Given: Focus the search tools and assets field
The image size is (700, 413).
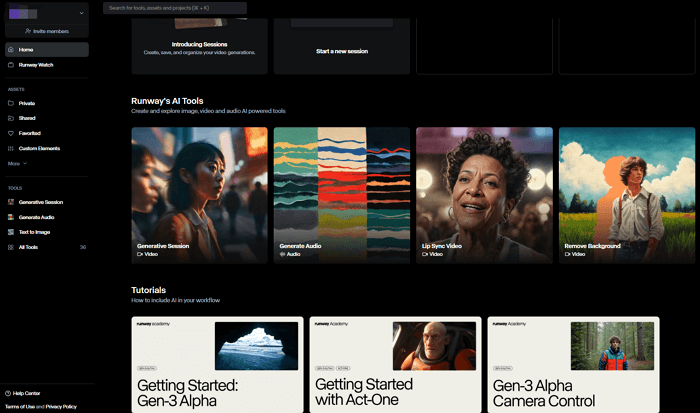Looking at the screenshot, I should click(x=175, y=8).
